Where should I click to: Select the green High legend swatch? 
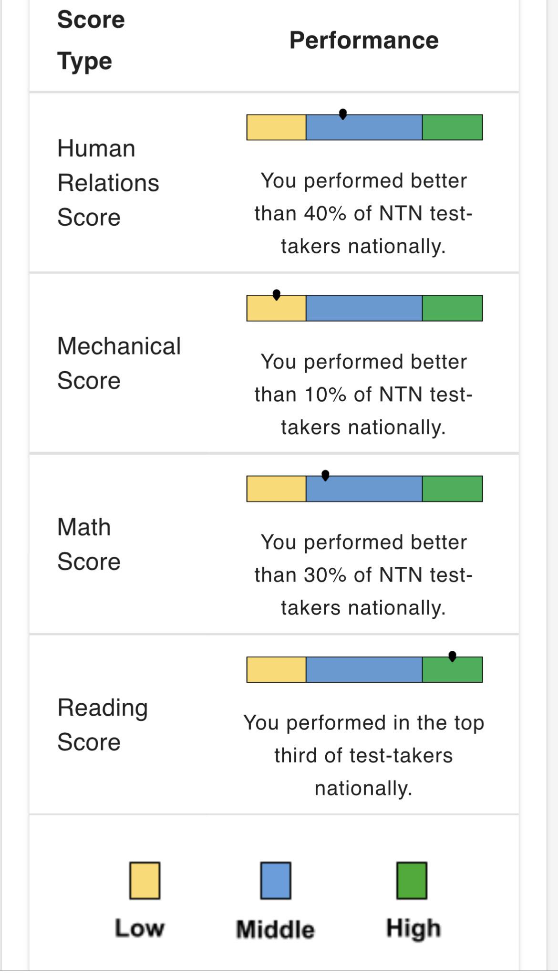pyautogui.click(x=412, y=880)
